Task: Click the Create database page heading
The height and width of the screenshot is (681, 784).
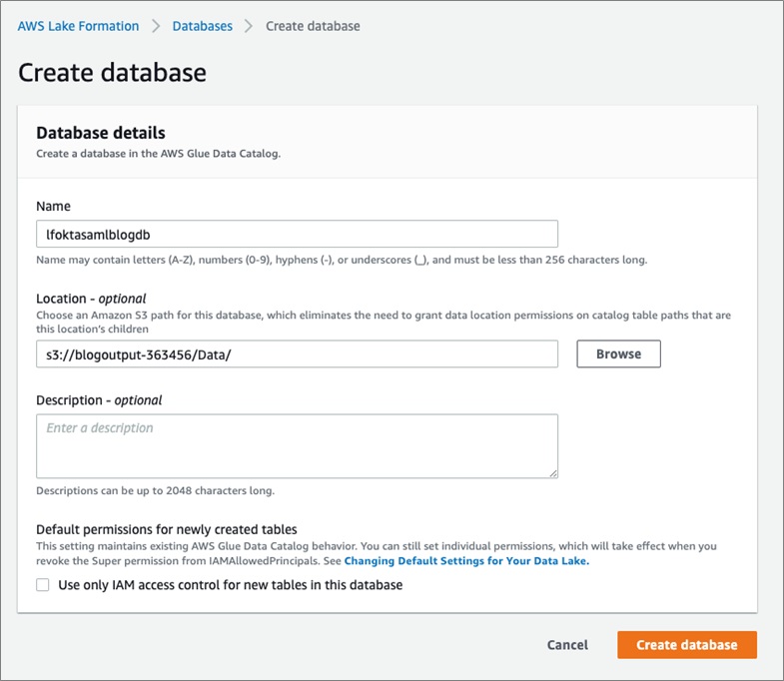Action: (112, 73)
